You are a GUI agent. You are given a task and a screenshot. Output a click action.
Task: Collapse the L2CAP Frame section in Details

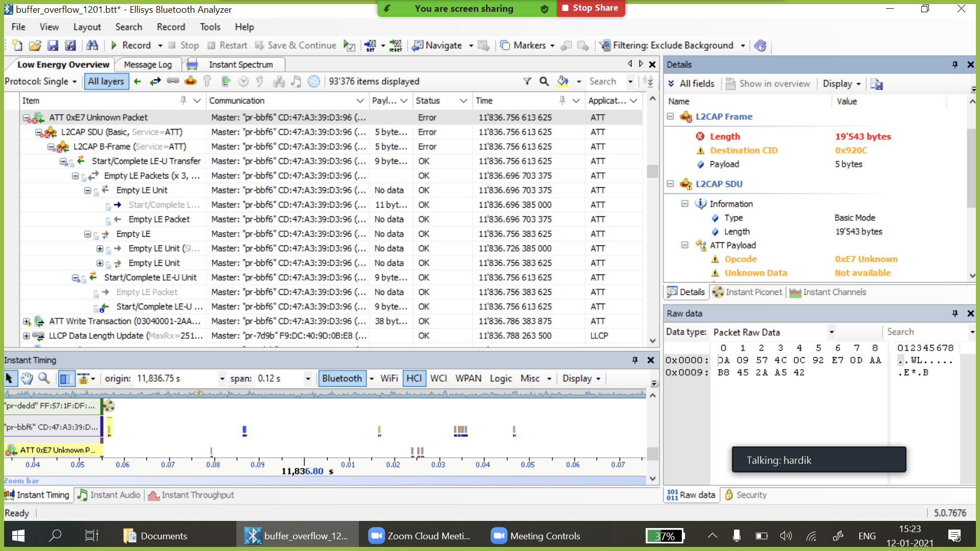click(x=670, y=117)
